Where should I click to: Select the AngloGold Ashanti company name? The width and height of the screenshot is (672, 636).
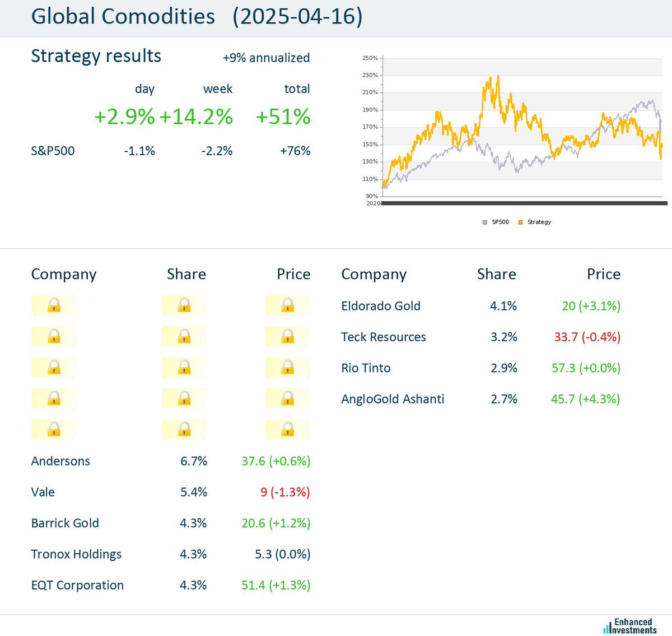click(393, 399)
